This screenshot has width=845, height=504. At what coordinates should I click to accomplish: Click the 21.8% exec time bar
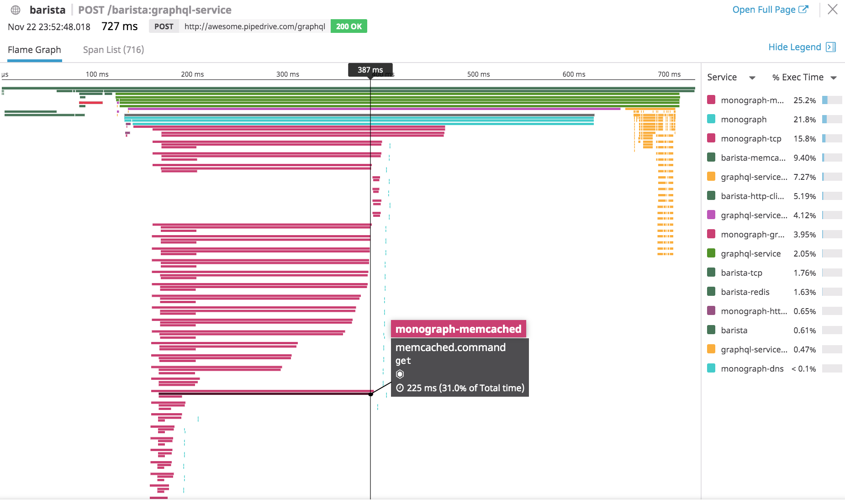pos(832,119)
